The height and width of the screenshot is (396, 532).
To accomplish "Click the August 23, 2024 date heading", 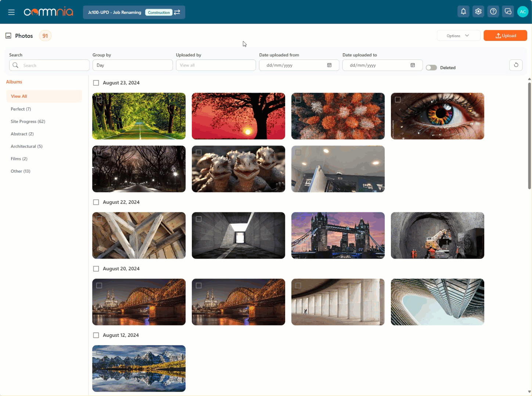I will tap(121, 83).
